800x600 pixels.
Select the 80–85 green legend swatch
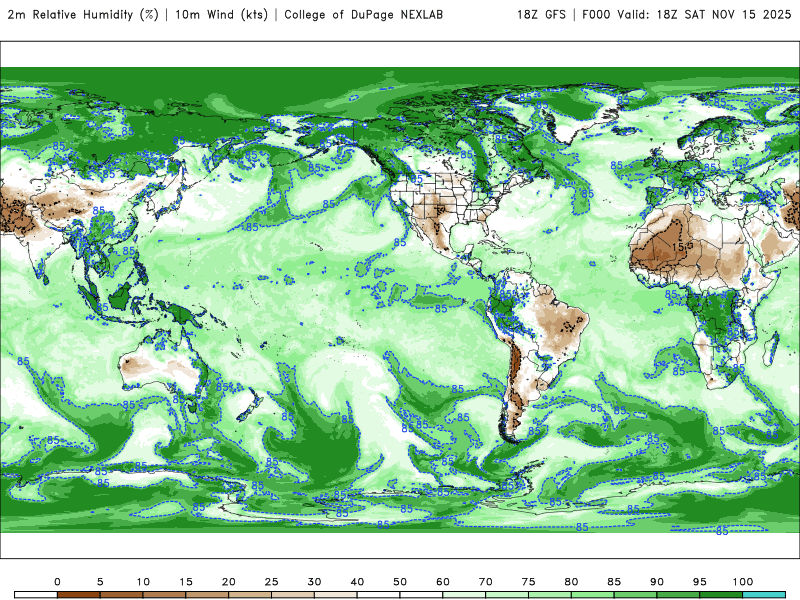pyautogui.click(x=593, y=595)
